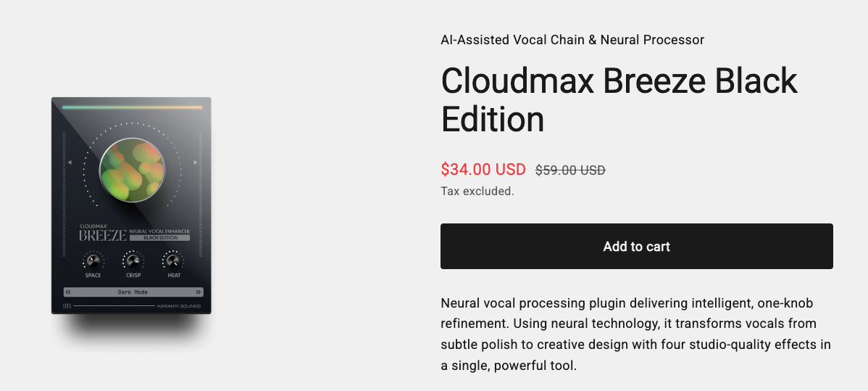Click the right vertical level meter

click(201, 189)
